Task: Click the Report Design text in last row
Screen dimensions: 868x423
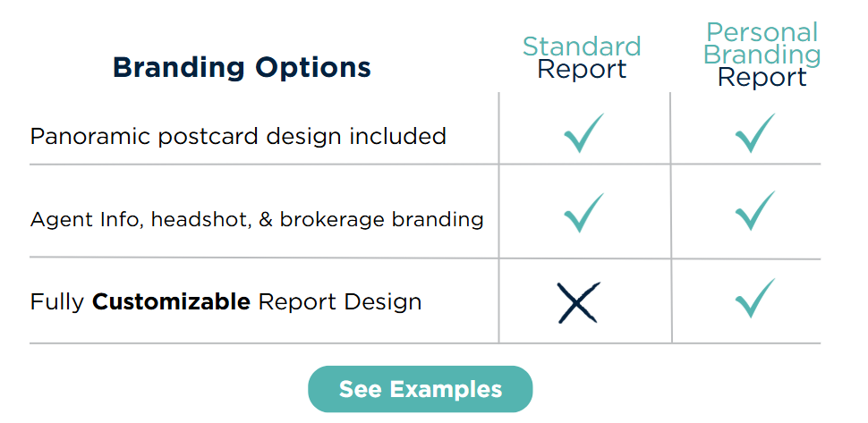Action: [x=339, y=302]
